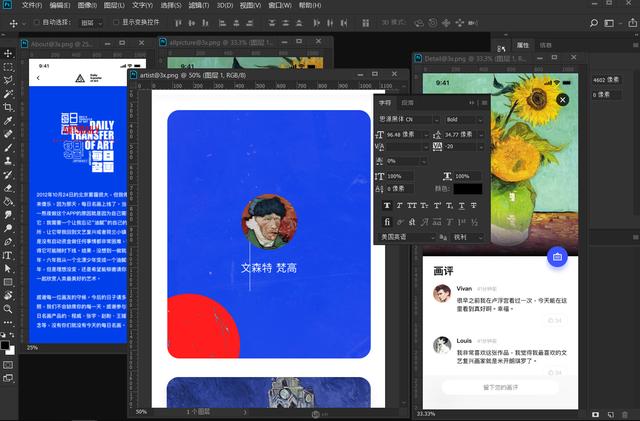Click the background color swatch in toolbar

(x=11, y=351)
